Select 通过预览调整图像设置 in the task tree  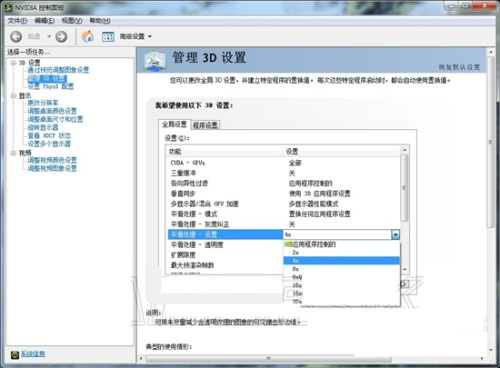point(58,70)
